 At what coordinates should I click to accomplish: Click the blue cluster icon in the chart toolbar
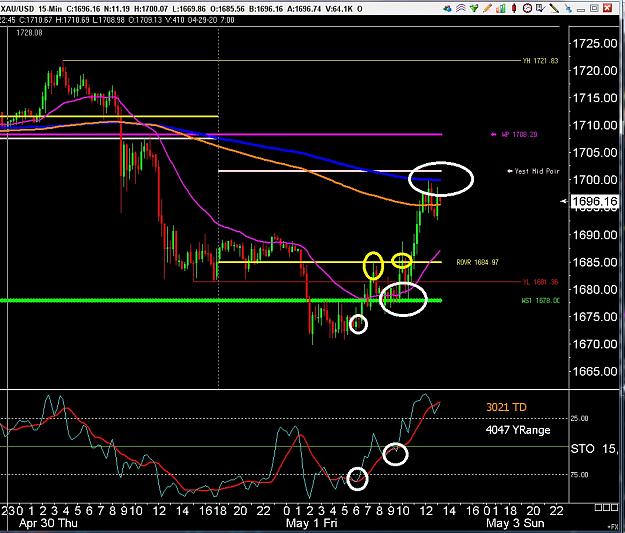click(x=447, y=8)
